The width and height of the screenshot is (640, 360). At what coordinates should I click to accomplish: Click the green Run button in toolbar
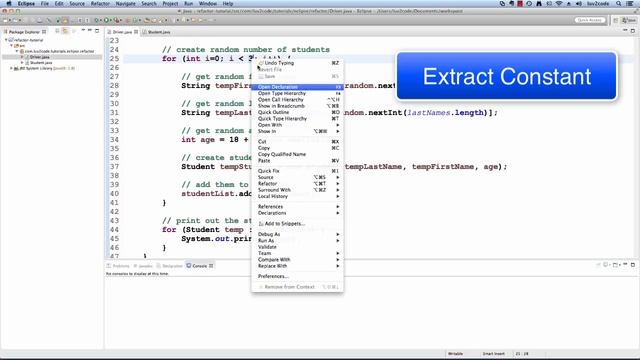pos(107,20)
